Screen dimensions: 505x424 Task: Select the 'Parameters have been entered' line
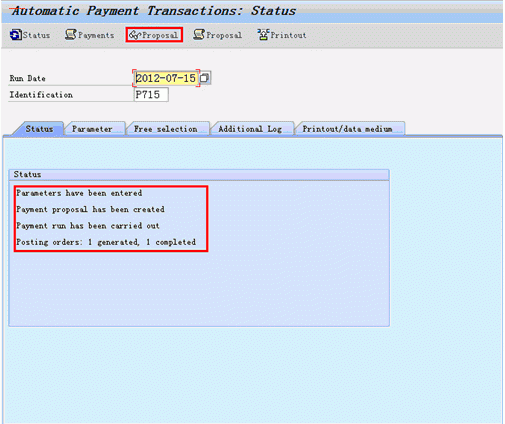79,193
